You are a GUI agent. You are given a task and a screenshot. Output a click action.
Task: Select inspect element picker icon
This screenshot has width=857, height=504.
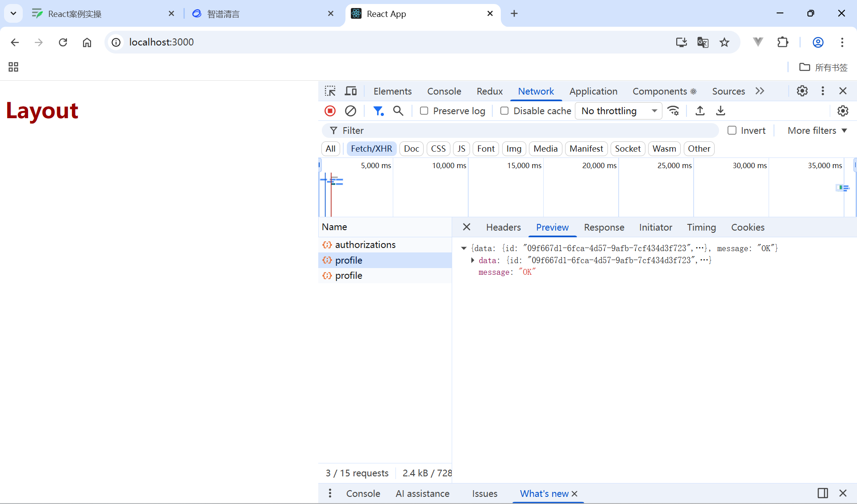330,91
